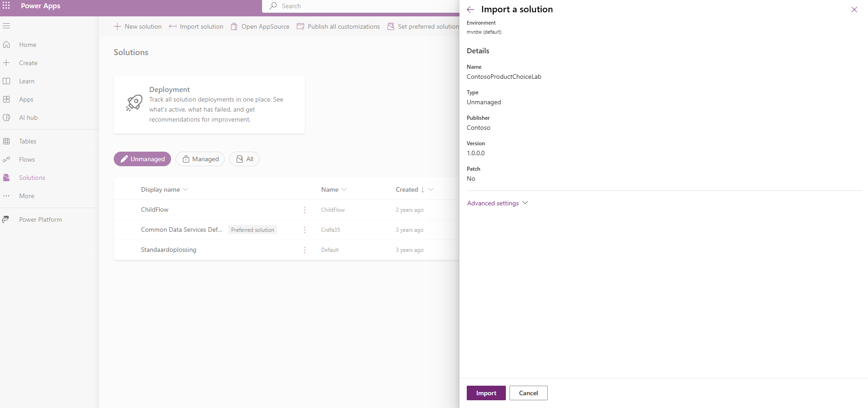Click New solution in the command bar
Screen dimensions: 868x408
coord(138,26)
